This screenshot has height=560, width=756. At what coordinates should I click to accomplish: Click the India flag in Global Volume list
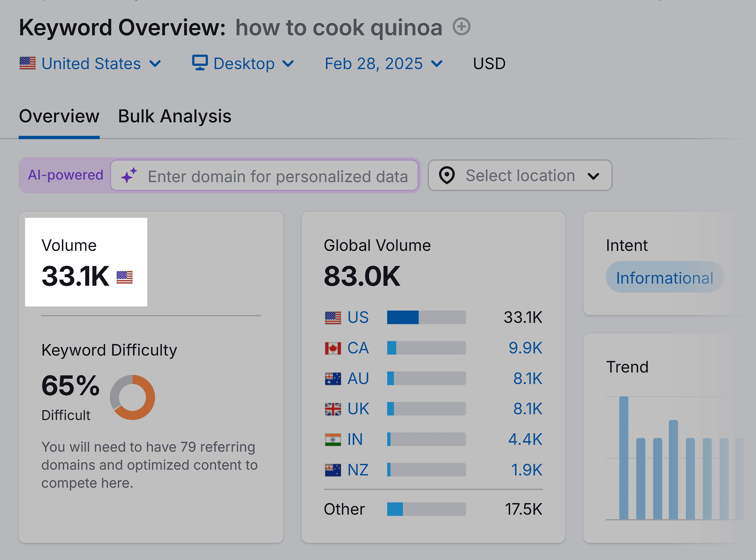pyautogui.click(x=334, y=439)
